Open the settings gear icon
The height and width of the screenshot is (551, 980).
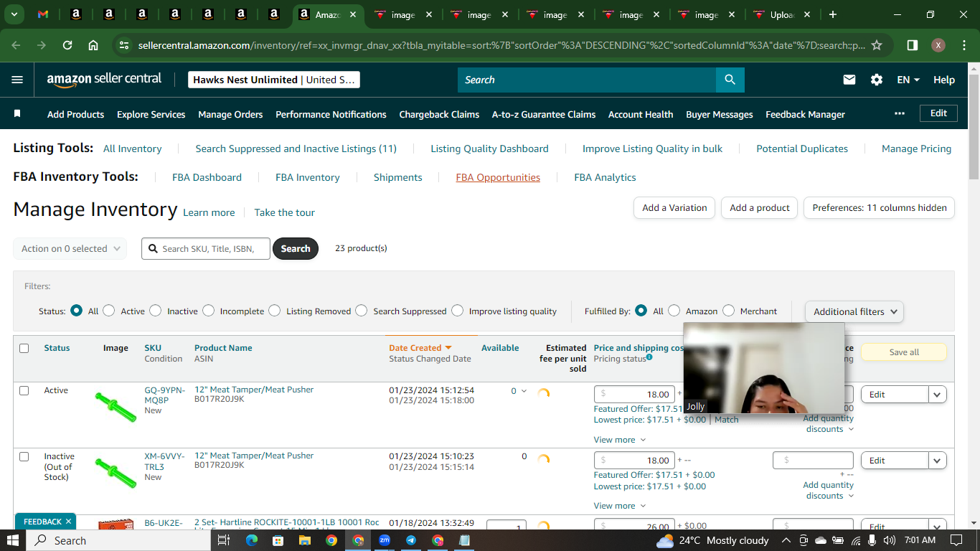[x=877, y=80]
